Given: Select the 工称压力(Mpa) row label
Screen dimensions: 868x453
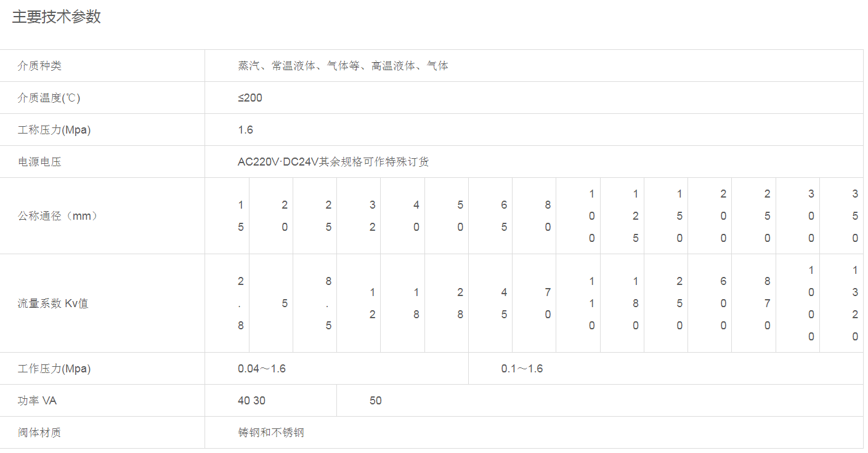Looking at the screenshot, I should pos(54,130).
